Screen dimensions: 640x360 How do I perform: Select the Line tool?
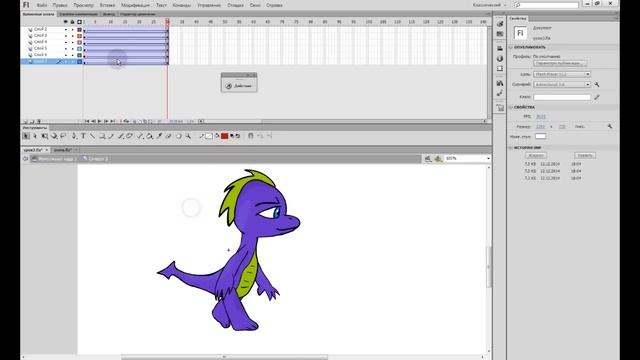(x=92, y=136)
